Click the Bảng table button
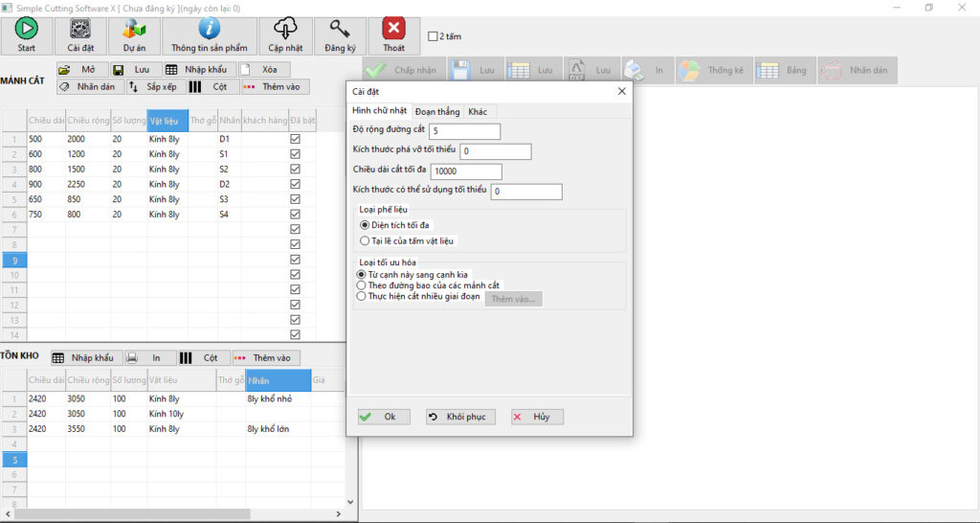This screenshot has height=523, width=980. click(x=785, y=70)
